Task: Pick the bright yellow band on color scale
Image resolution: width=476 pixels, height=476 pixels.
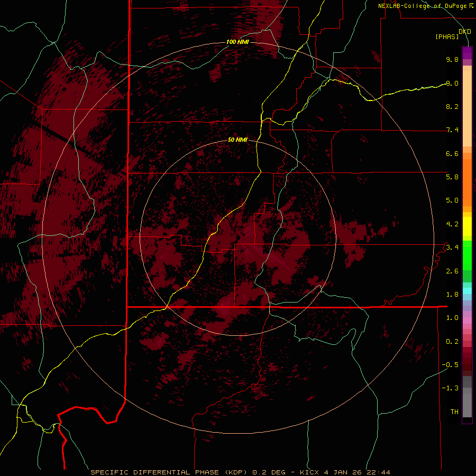Action: [x=467, y=226]
